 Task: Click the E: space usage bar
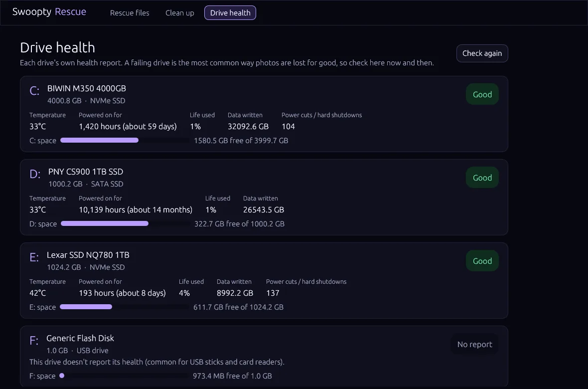(125, 307)
